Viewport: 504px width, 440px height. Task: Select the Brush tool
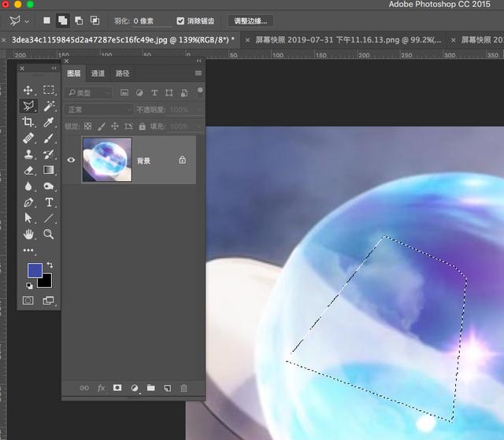[49, 138]
